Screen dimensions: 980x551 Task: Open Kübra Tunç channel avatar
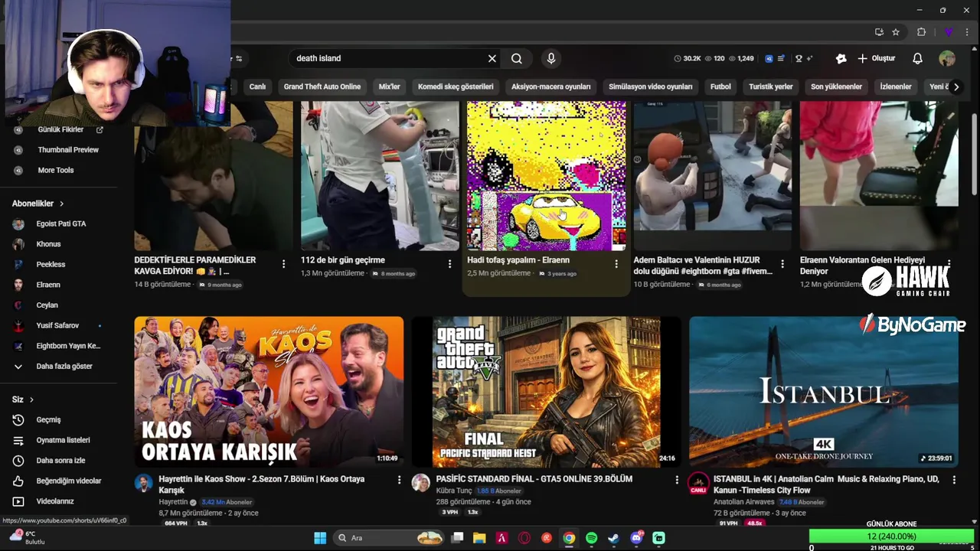(x=421, y=482)
